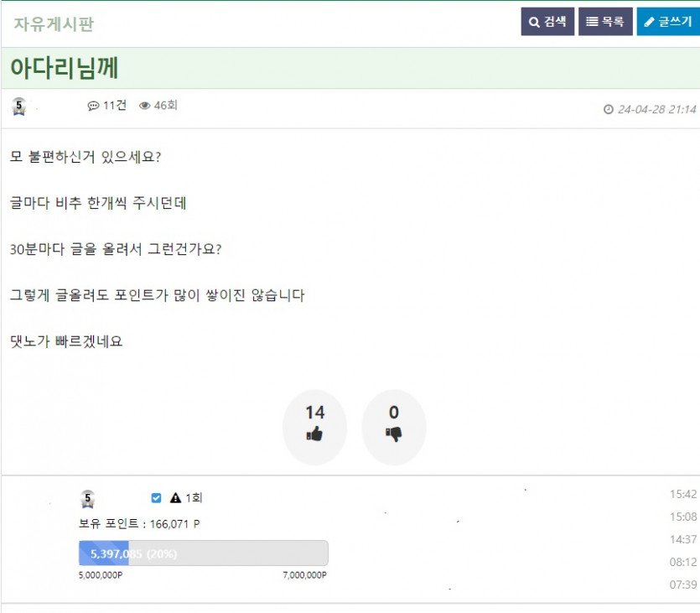Click the thumbs-down dislike button showing 0
This screenshot has height=613, width=700.
394,428
